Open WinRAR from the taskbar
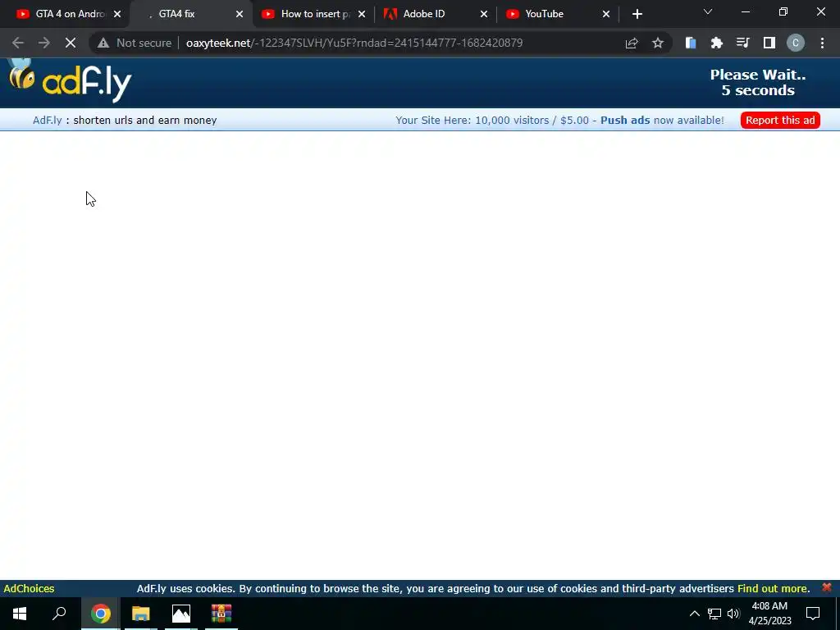Screen dimensions: 840x630 (x=221, y=614)
